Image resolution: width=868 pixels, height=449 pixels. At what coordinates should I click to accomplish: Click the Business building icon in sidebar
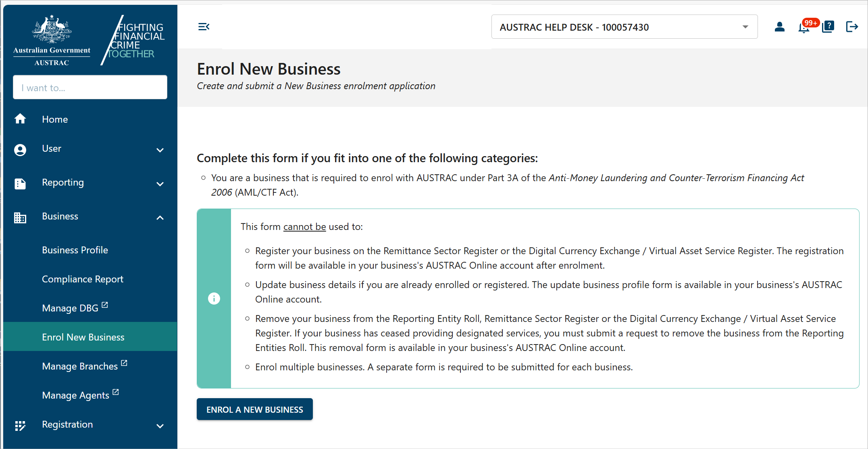point(20,217)
